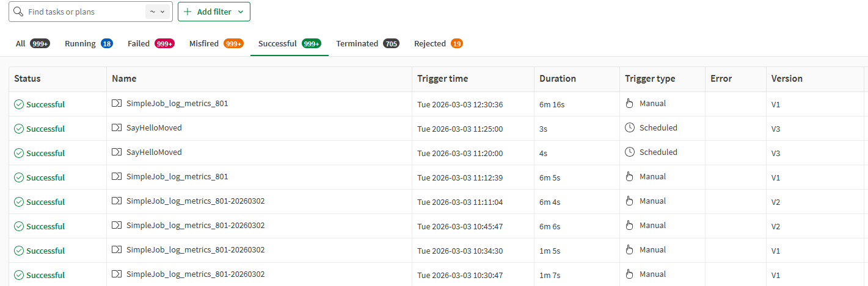Click the manual hand icon at 11:12:39 row

(x=630, y=177)
